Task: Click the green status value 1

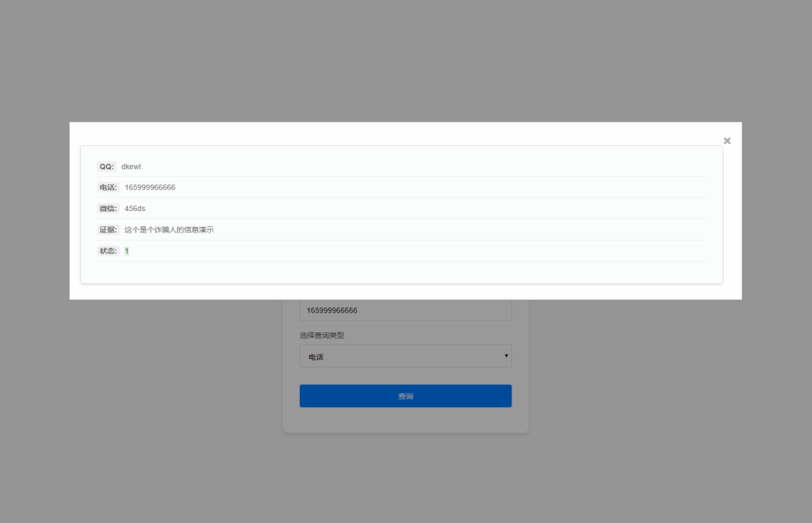Action: (x=127, y=251)
